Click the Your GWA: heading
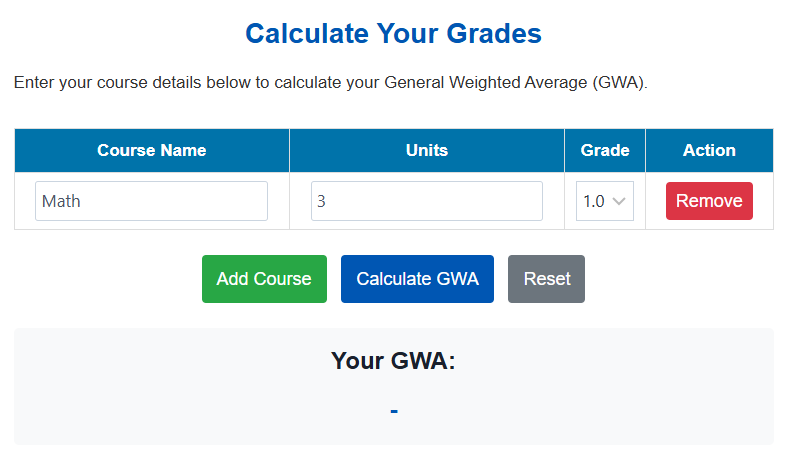The height and width of the screenshot is (460, 789). (x=393, y=361)
